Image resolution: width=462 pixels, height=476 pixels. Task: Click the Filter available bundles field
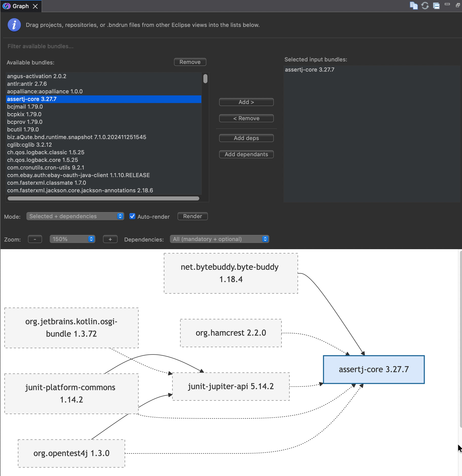[x=101, y=46]
